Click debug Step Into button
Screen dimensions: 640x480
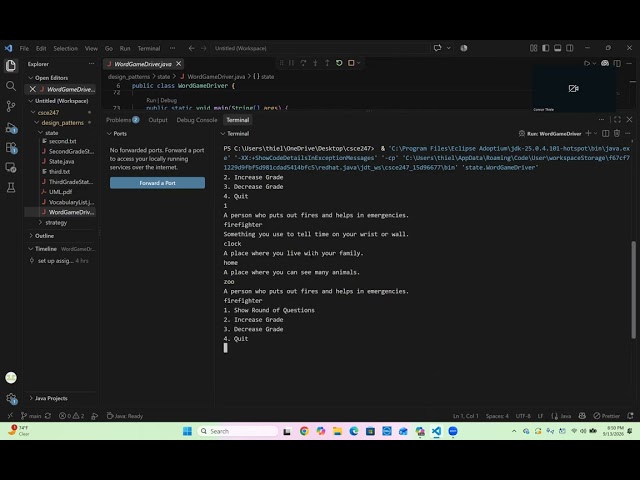tap(315, 63)
